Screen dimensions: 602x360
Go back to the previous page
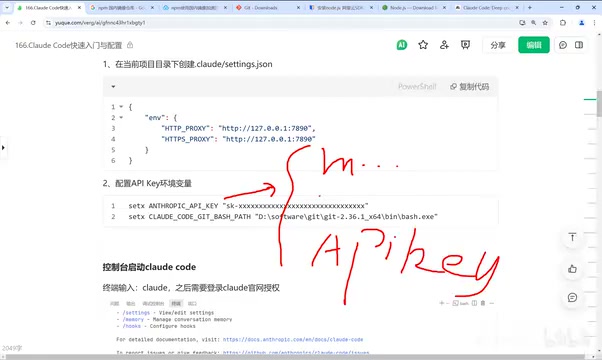pyautogui.click(x=8, y=23)
